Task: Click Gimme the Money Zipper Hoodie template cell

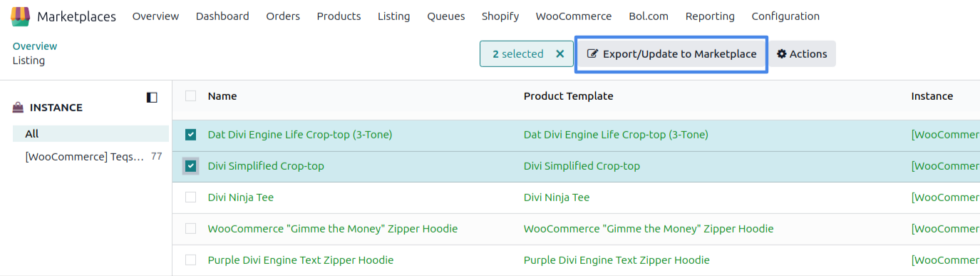Action: click(x=649, y=229)
